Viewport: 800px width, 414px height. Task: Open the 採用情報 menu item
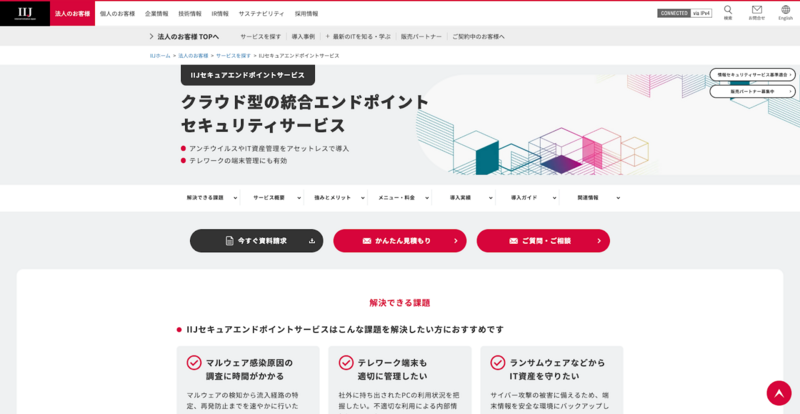coord(306,14)
